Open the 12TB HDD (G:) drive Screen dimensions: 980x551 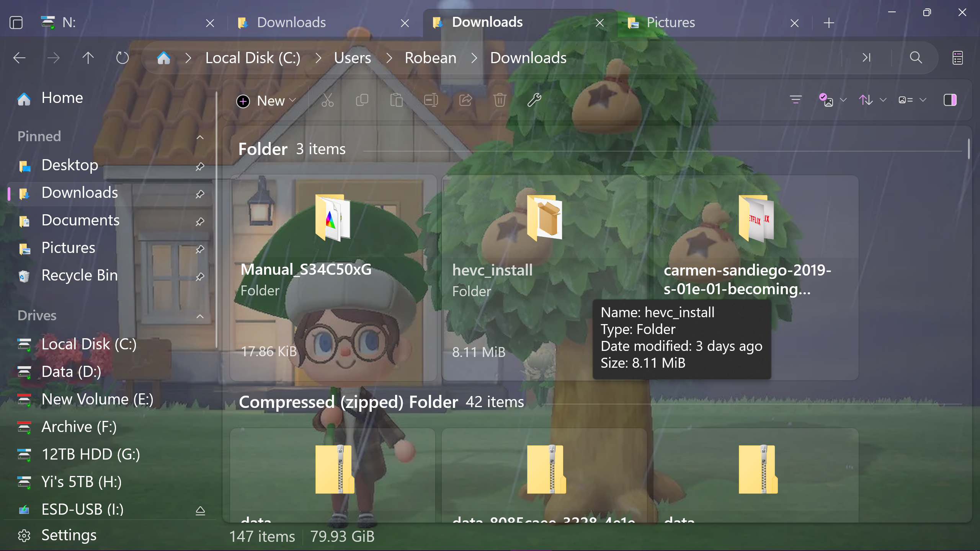tap(109, 455)
